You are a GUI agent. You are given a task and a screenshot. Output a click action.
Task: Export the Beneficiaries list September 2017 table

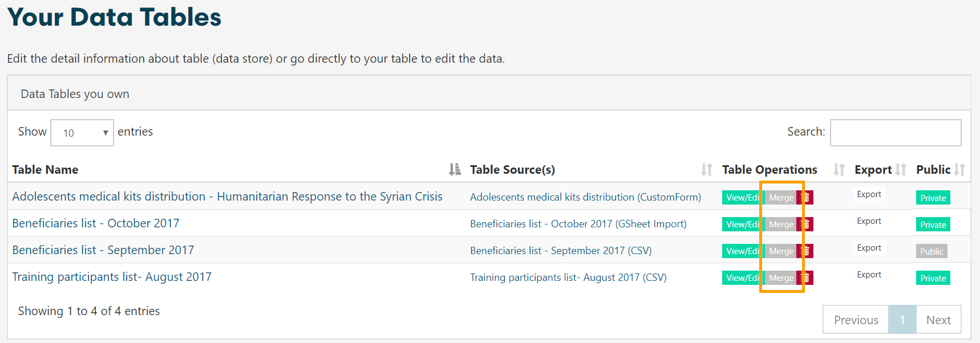869,248
